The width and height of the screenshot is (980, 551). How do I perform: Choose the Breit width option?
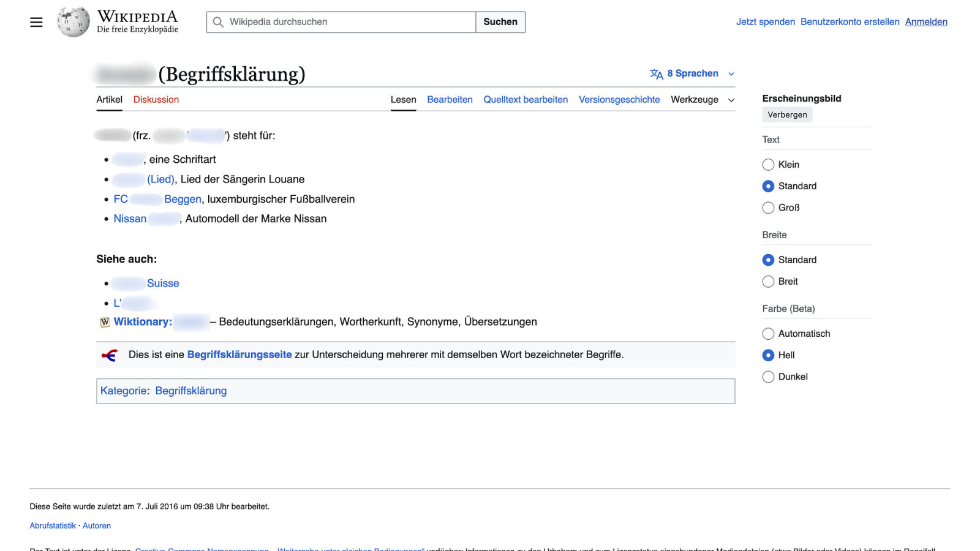[768, 282]
